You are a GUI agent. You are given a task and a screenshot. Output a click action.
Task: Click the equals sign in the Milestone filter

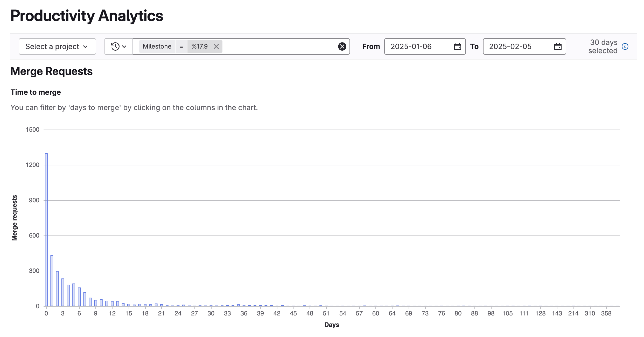[181, 46]
